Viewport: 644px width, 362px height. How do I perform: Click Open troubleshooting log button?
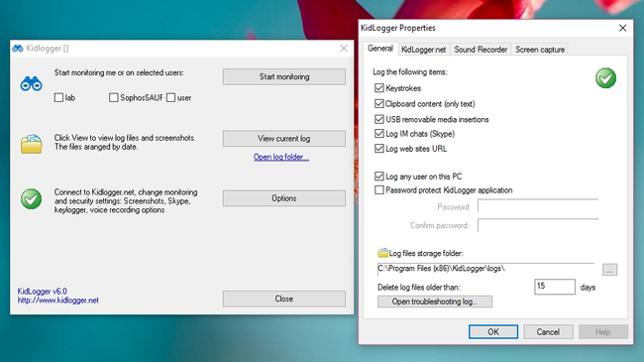point(435,302)
